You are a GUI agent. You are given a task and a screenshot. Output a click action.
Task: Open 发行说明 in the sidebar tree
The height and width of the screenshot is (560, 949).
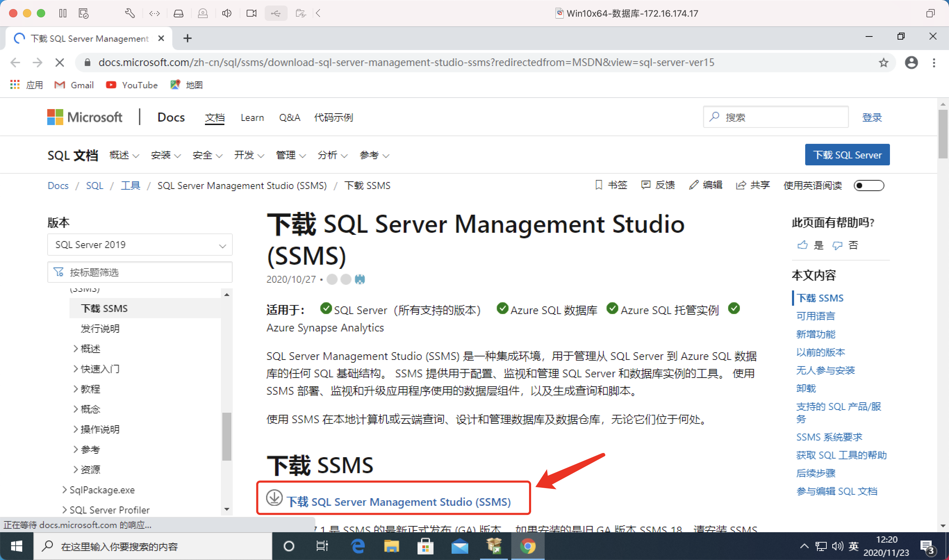(100, 328)
